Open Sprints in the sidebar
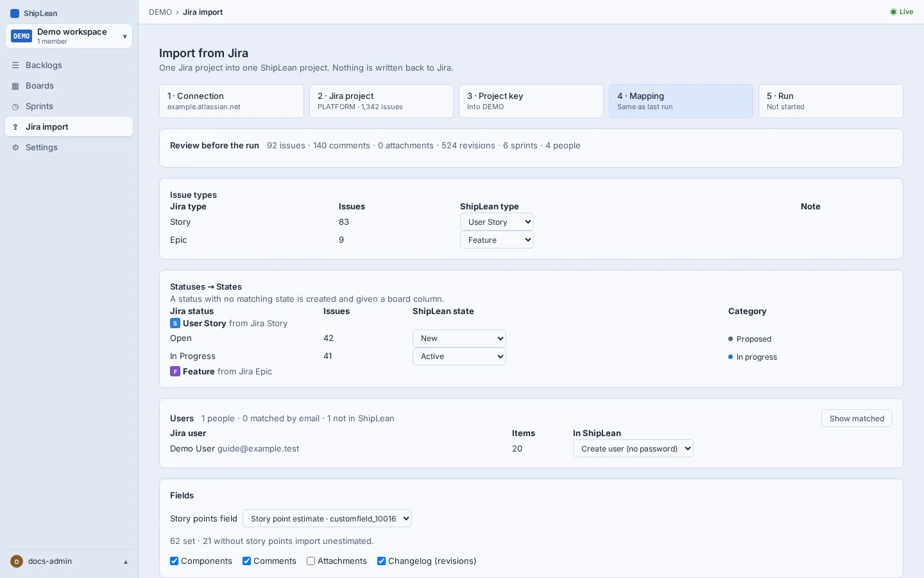924x578 pixels. point(69,107)
